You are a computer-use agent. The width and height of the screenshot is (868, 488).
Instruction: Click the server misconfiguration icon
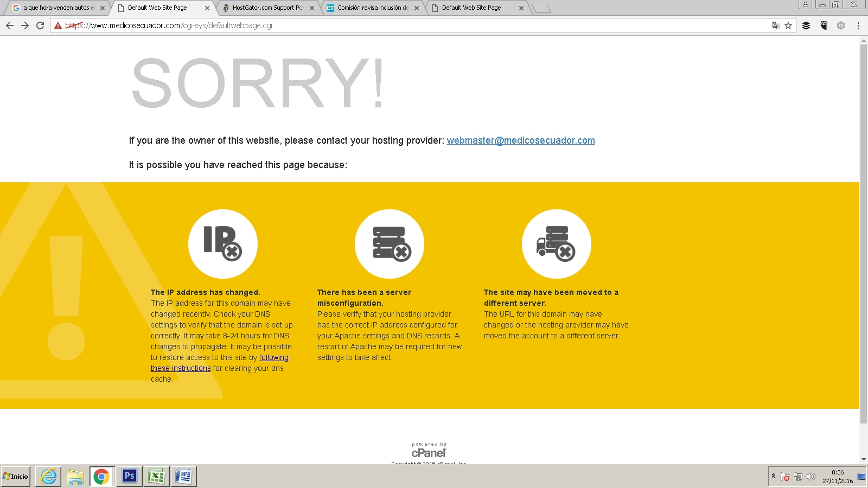point(390,243)
